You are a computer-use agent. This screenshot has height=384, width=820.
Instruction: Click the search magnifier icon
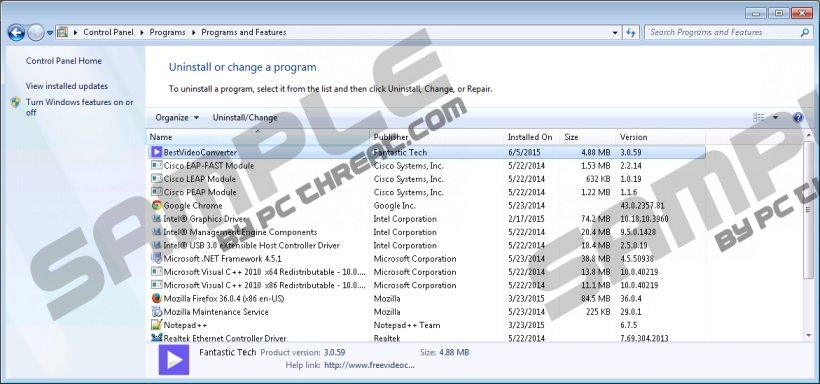coord(805,32)
